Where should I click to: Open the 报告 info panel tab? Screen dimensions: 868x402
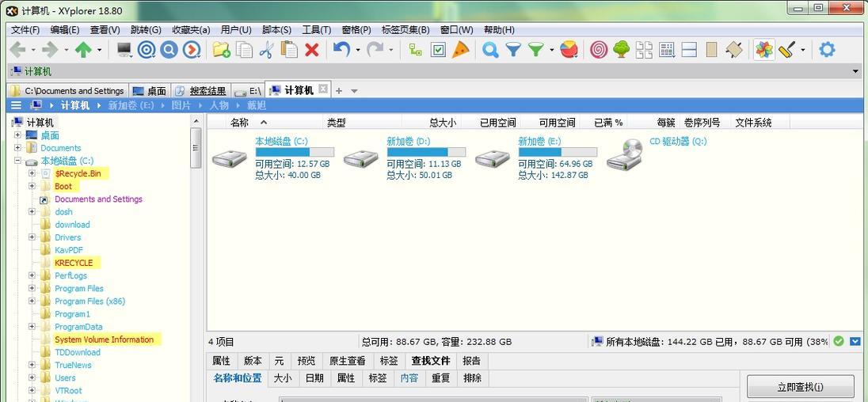click(x=472, y=361)
